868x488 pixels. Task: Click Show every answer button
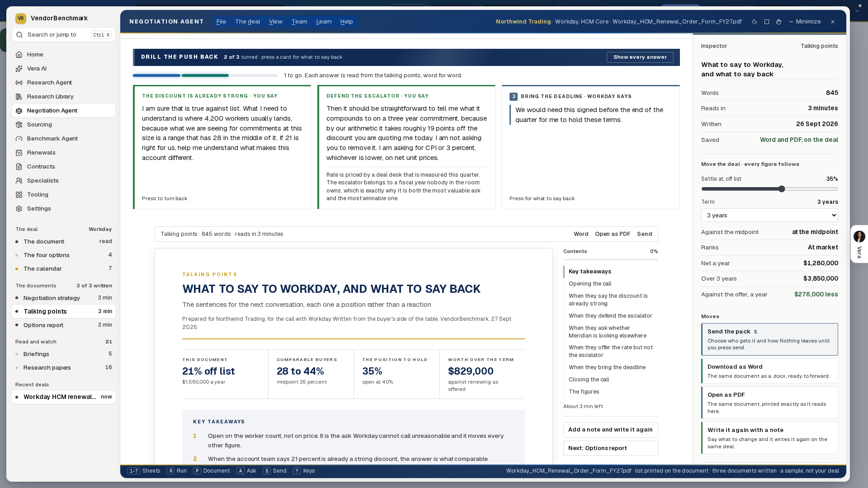[640, 57]
